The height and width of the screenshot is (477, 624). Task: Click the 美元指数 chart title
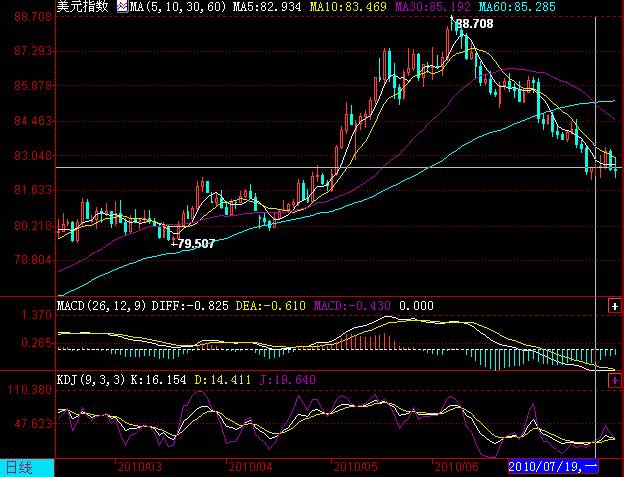pyautogui.click(x=82, y=6)
